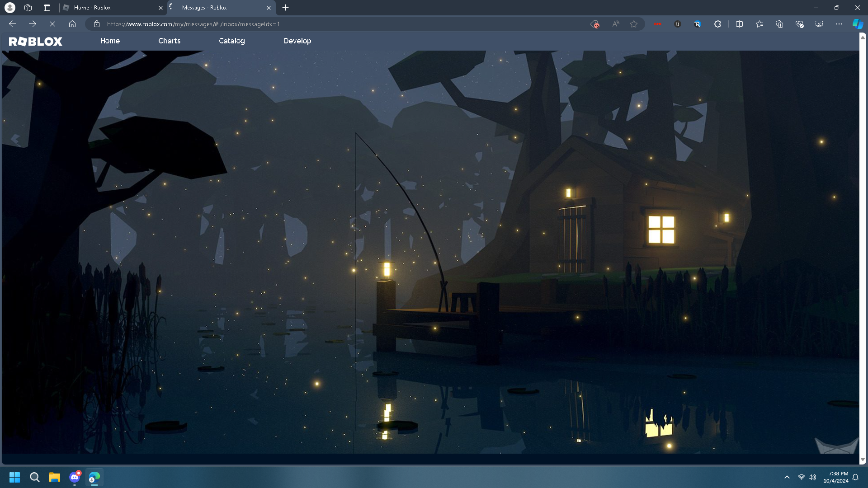Show hidden system tray icons
The width and height of the screenshot is (868, 488).
[787, 477]
